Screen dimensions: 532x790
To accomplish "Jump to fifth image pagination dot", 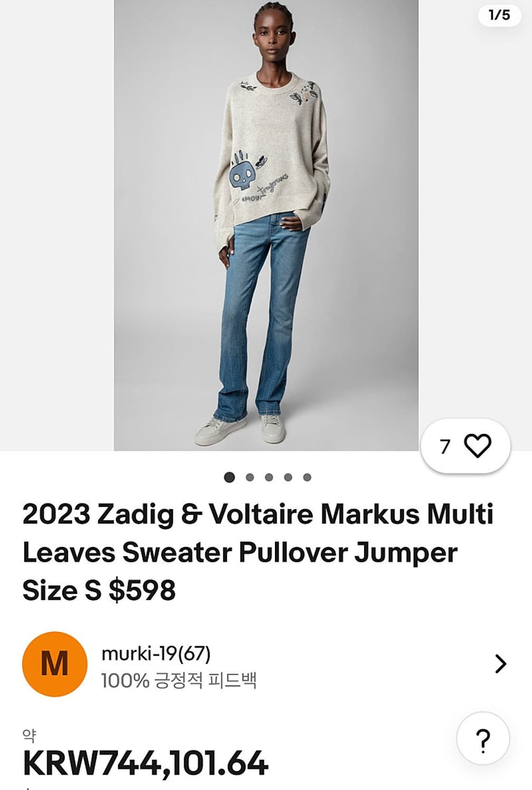I will [307, 477].
